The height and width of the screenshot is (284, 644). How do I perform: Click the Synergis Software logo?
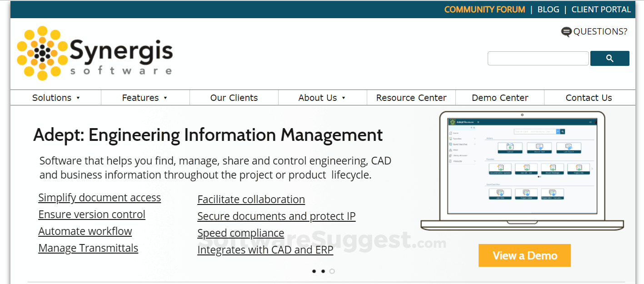click(x=95, y=54)
